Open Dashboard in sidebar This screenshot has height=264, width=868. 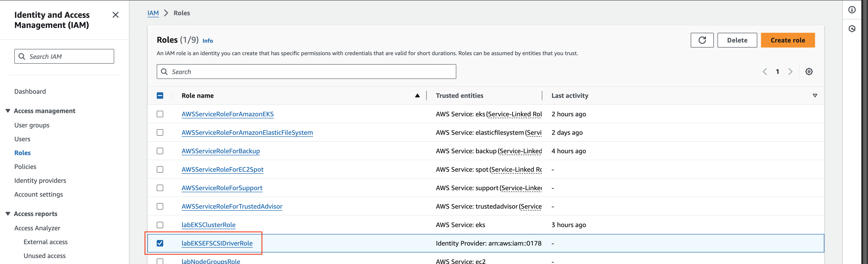[30, 91]
